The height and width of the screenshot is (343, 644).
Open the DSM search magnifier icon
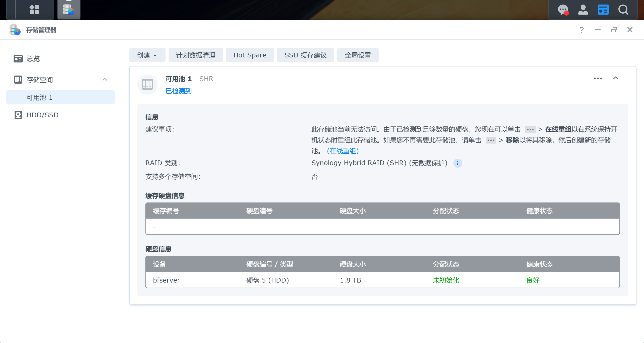click(623, 10)
